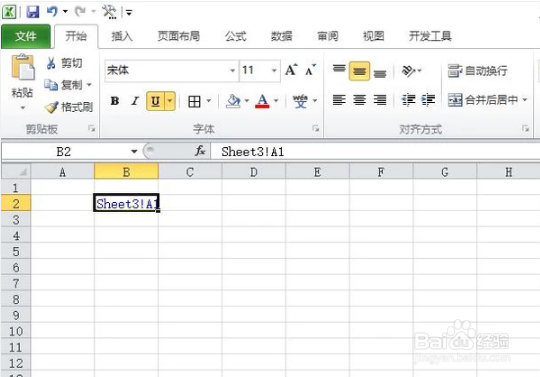
Task: Click the 文 phonetic guide icon
Action: [x=300, y=101]
